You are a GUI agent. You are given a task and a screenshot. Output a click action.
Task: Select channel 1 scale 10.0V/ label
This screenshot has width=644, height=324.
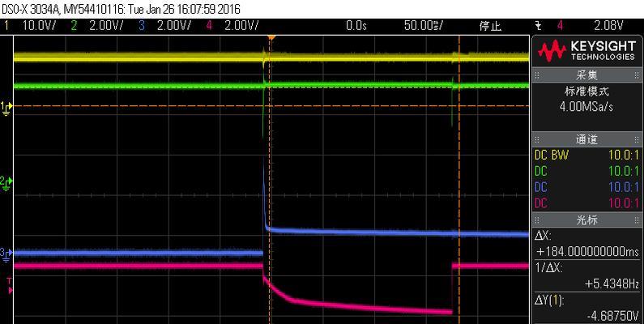click(x=39, y=25)
